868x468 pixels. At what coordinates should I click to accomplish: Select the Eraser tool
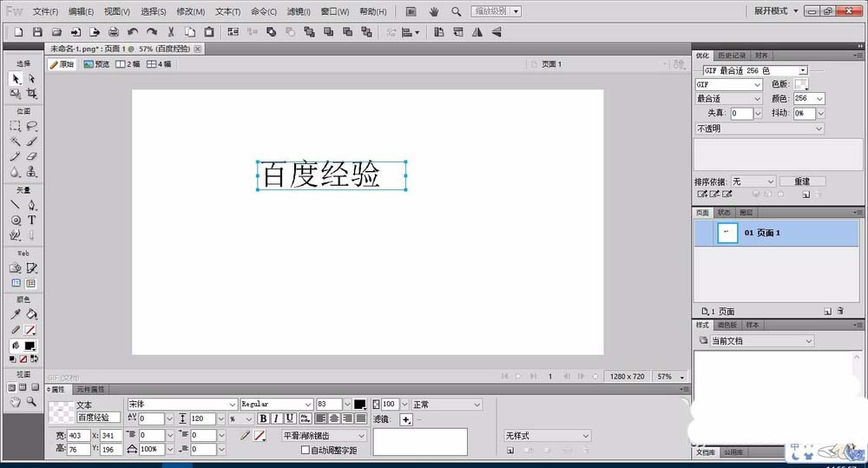point(31,156)
